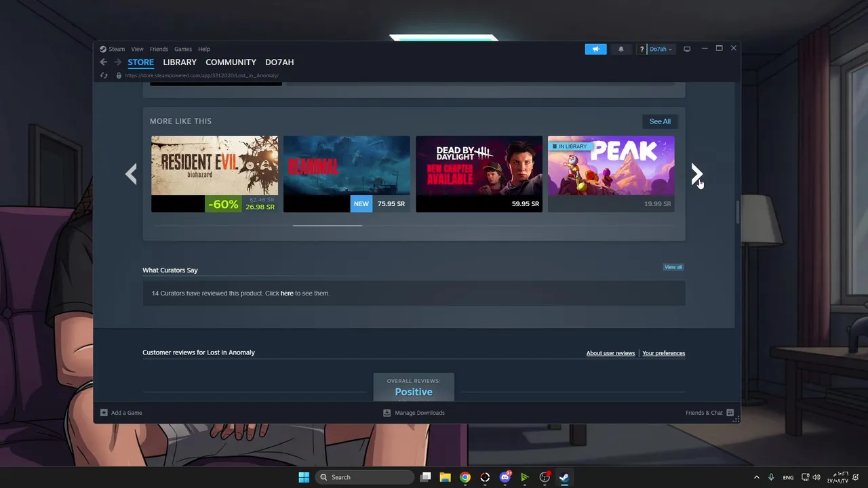Click Add a Game text

[x=127, y=413]
